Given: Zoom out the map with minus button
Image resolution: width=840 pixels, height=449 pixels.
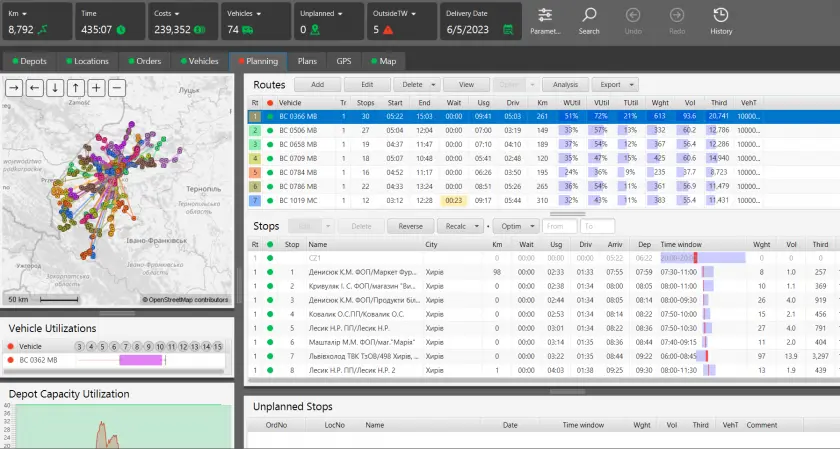Looking at the screenshot, I should coord(116,88).
